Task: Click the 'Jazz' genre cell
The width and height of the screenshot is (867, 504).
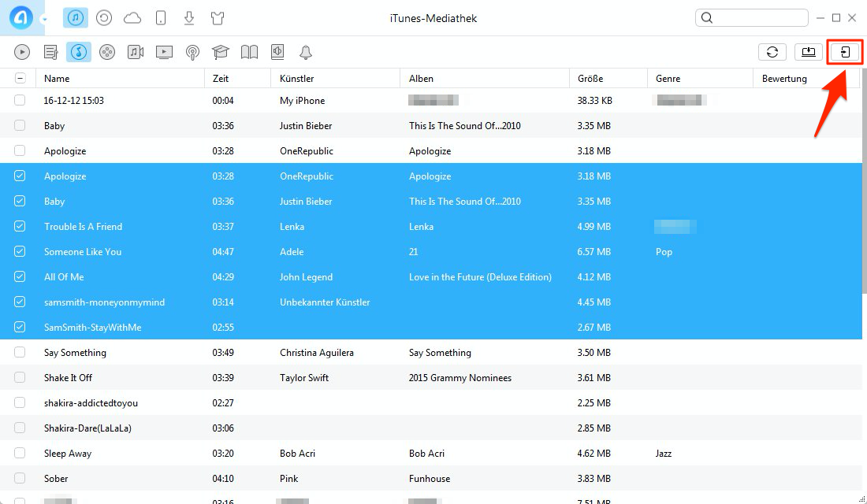Action: [664, 453]
